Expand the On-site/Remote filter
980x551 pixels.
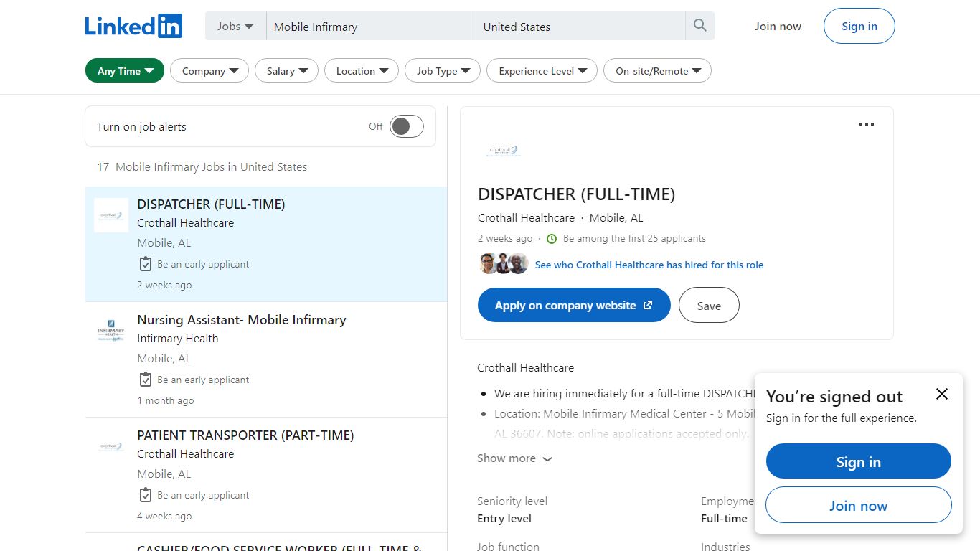(x=657, y=71)
